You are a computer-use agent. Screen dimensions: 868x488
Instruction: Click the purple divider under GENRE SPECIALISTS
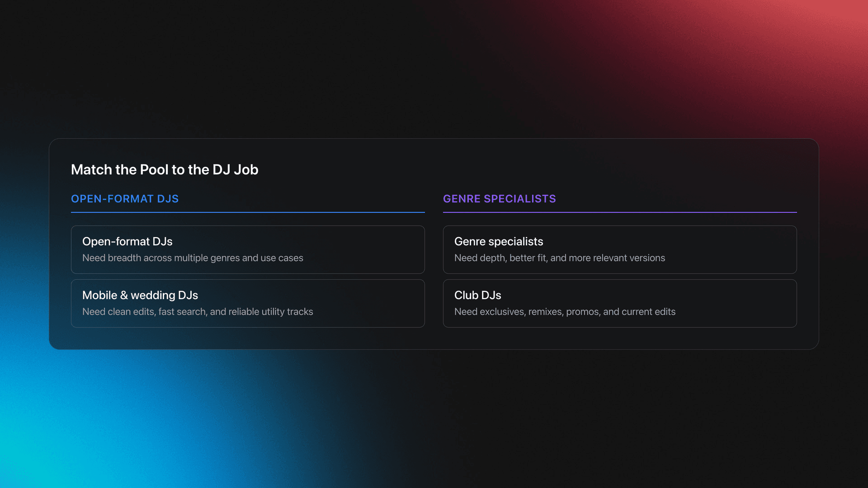click(620, 212)
